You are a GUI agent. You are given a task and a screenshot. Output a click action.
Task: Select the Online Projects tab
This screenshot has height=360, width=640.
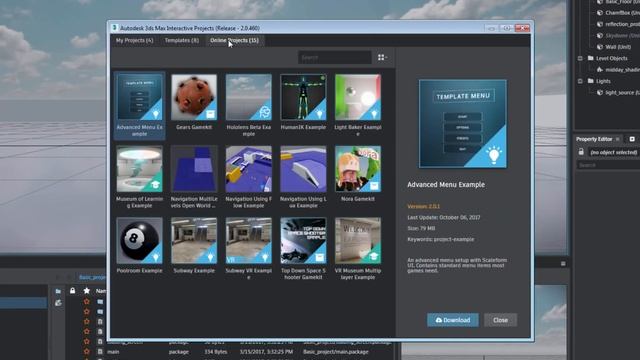[x=234, y=40]
